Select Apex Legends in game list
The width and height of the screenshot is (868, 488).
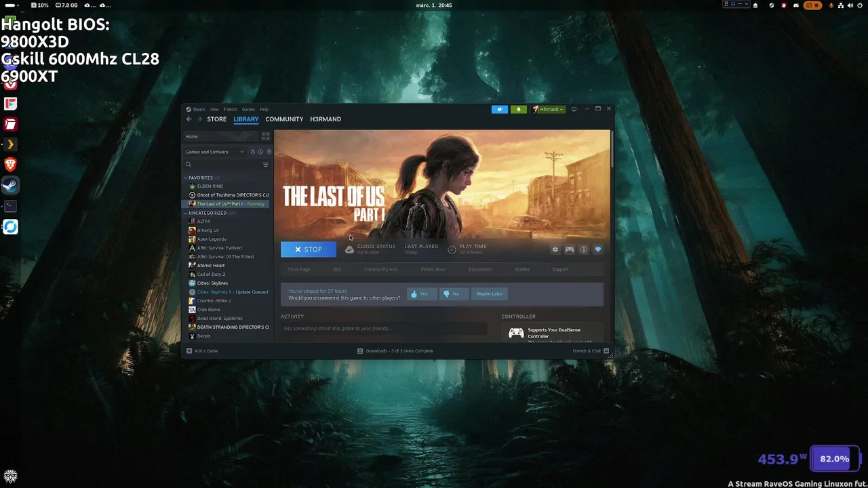click(226, 239)
